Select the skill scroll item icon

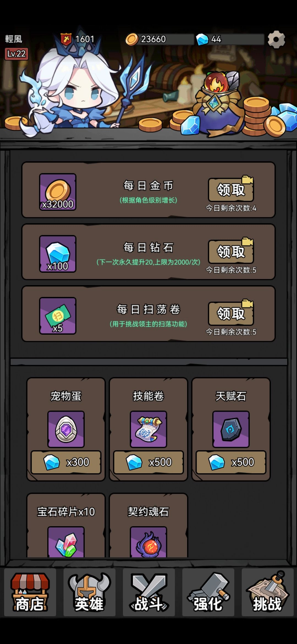point(148,429)
